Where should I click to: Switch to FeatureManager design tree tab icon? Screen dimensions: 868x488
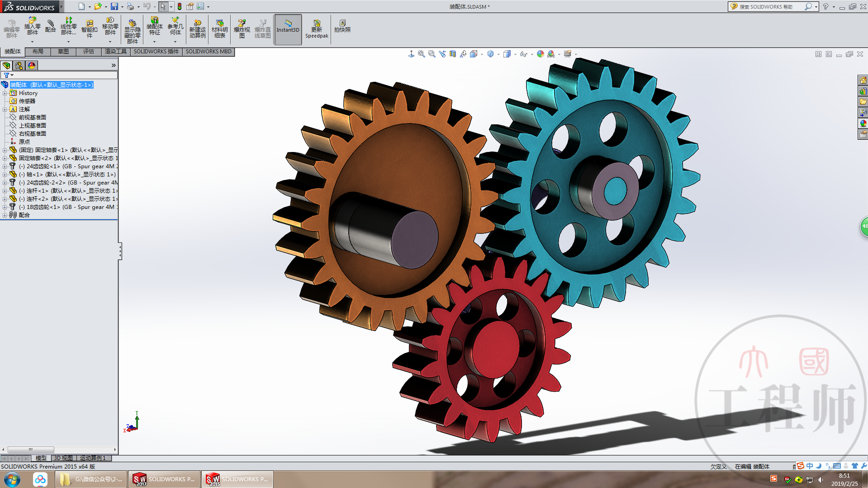(x=7, y=66)
